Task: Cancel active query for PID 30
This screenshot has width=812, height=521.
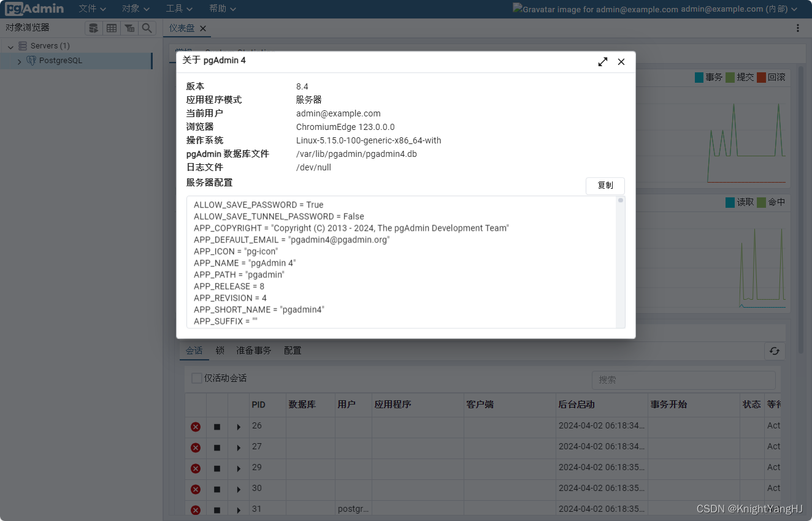Action: pos(217,490)
